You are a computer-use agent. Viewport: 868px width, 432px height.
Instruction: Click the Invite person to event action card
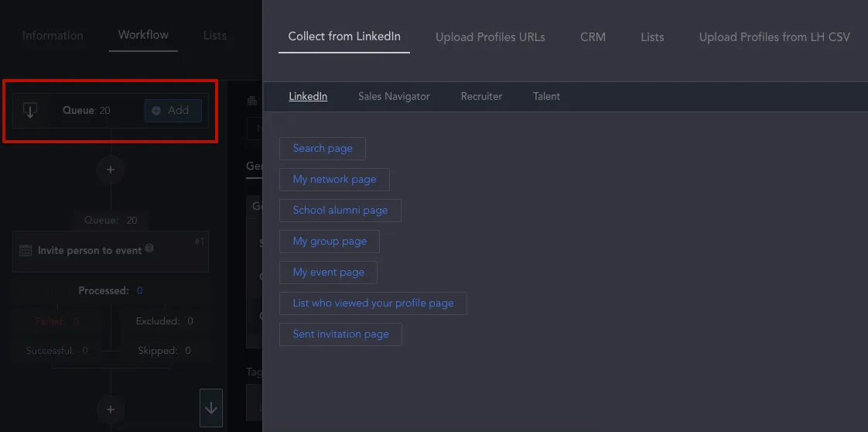[111, 252]
